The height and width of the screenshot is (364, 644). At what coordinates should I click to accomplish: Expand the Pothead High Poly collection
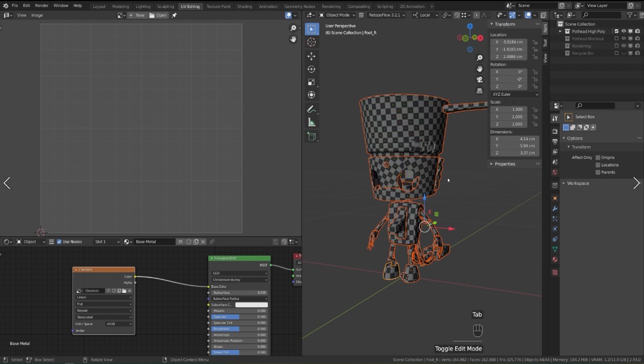[x=560, y=31]
